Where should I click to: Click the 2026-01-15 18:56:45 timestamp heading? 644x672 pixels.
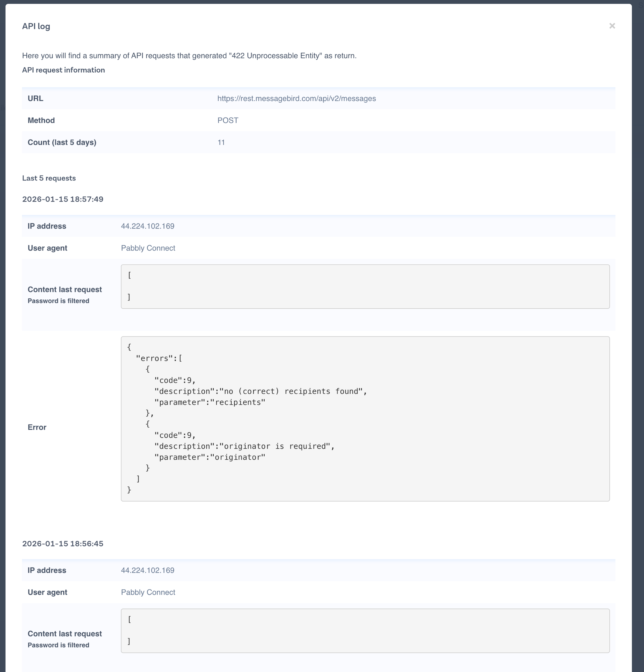63,544
